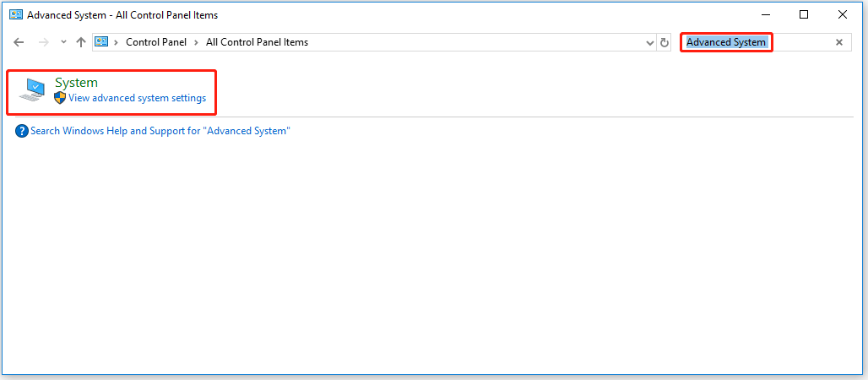The height and width of the screenshot is (380, 868).
Task: Refresh the Control Panel view
Action: (x=665, y=42)
